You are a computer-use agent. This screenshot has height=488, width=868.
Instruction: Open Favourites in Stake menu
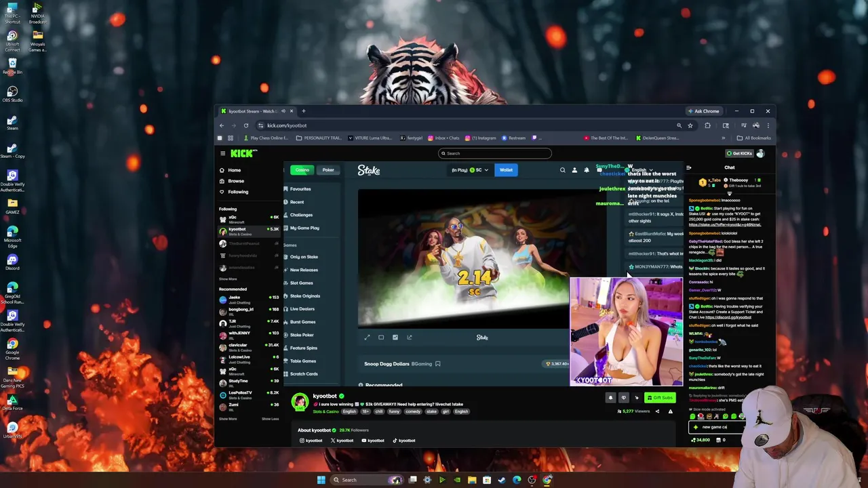click(x=300, y=189)
